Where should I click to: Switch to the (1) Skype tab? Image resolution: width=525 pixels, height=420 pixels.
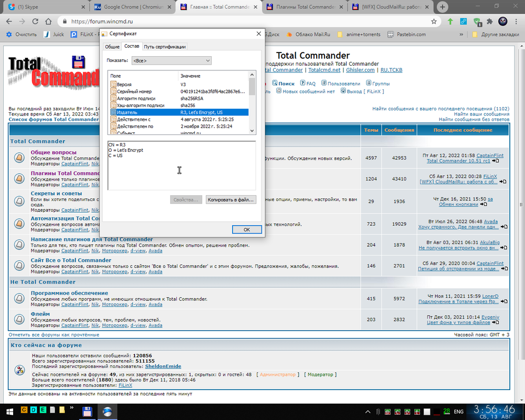46,7
